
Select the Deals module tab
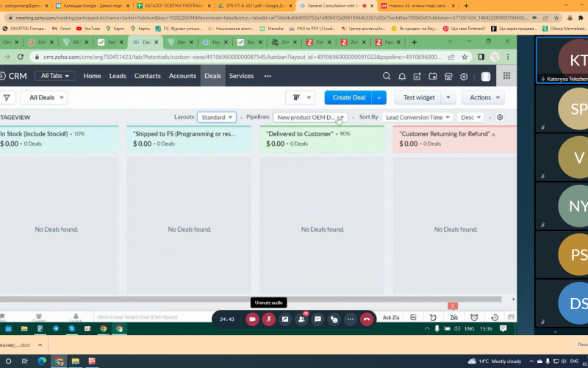[212, 76]
